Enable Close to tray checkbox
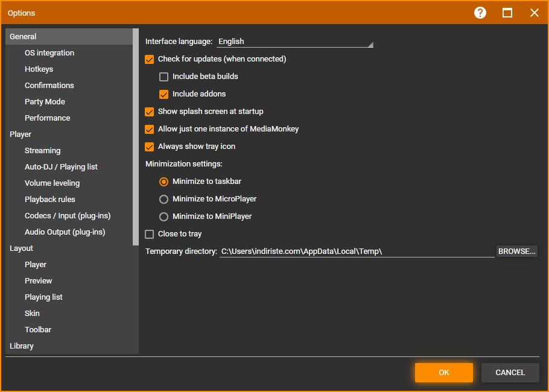 click(x=150, y=234)
